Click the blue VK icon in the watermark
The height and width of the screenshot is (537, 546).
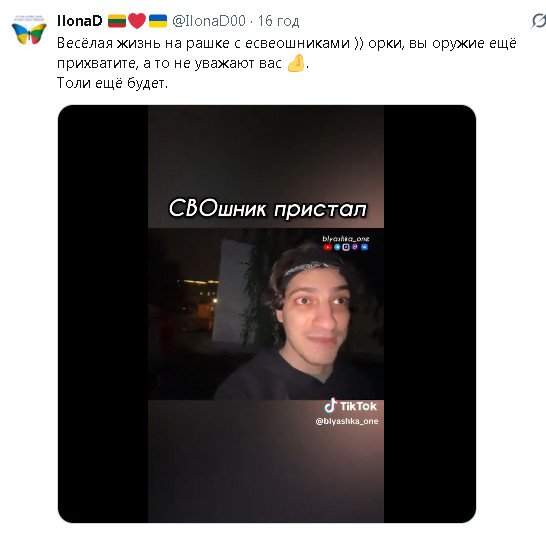[x=364, y=247]
